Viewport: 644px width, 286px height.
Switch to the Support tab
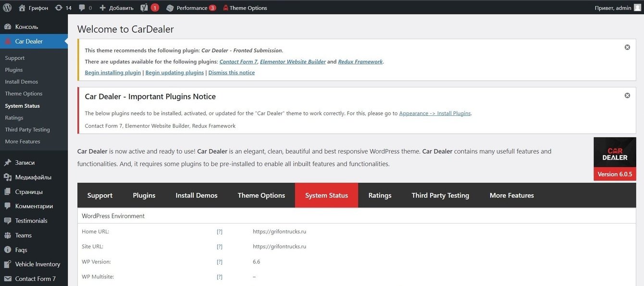pyautogui.click(x=100, y=195)
